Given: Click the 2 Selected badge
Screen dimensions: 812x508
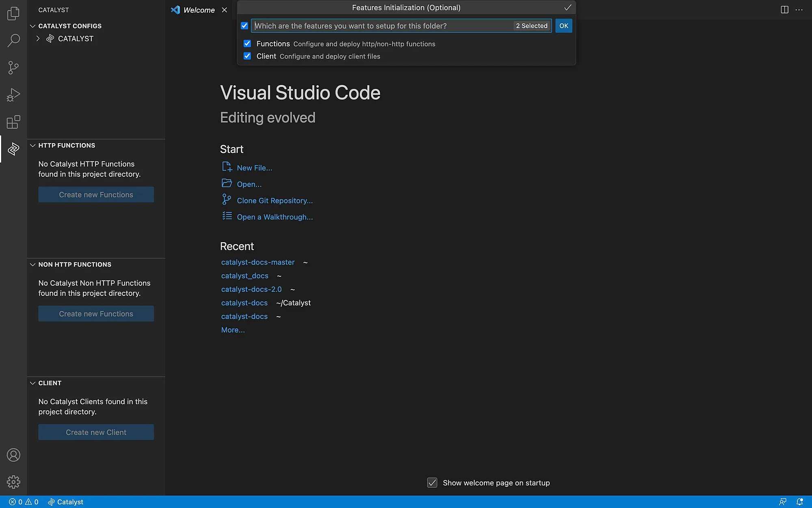Looking at the screenshot, I should 531,26.
